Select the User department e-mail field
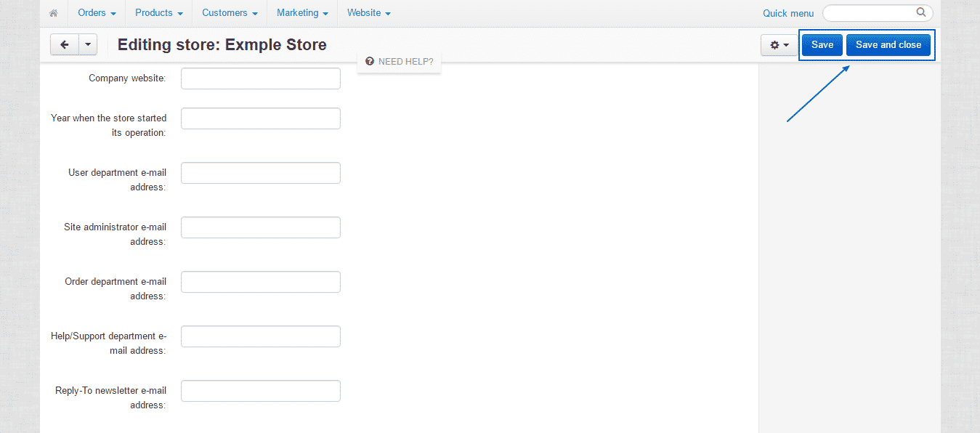The width and height of the screenshot is (980, 433). click(x=261, y=173)
